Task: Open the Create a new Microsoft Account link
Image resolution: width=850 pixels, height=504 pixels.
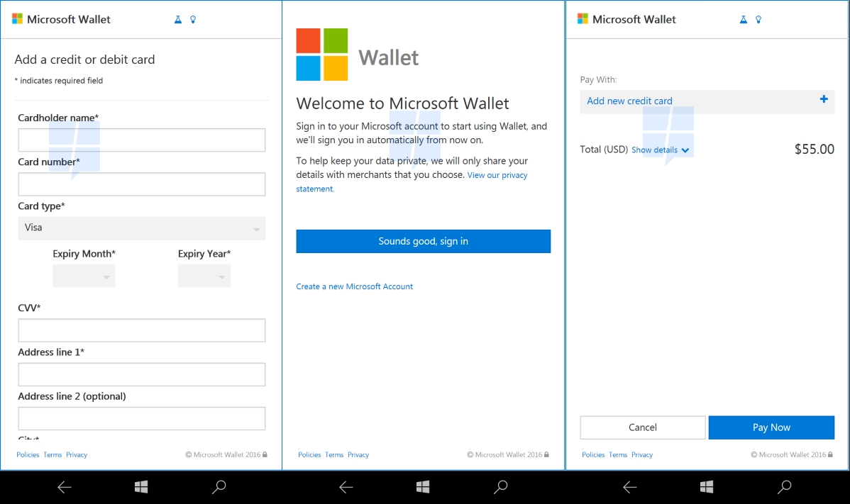Action: click(x=354, y=286)
